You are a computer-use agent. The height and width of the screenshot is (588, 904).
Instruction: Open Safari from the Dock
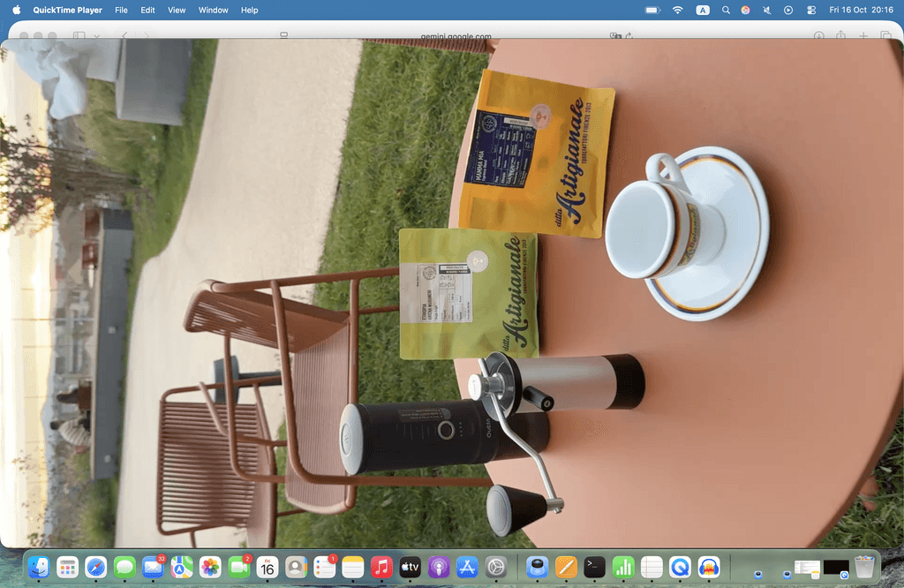[x=95, y=567]
